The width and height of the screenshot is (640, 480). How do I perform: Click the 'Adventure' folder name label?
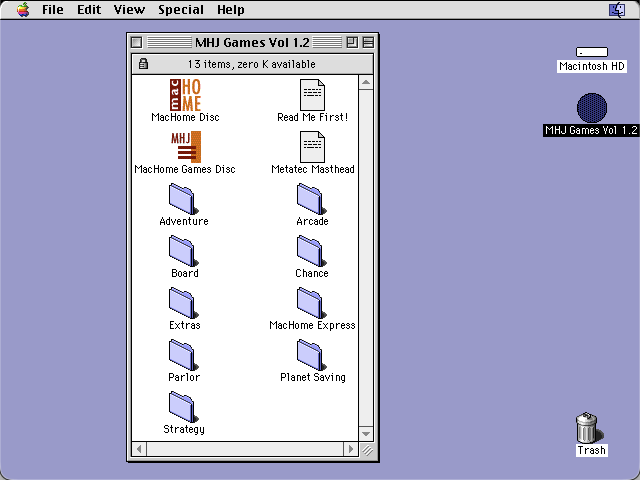point(184,221)
